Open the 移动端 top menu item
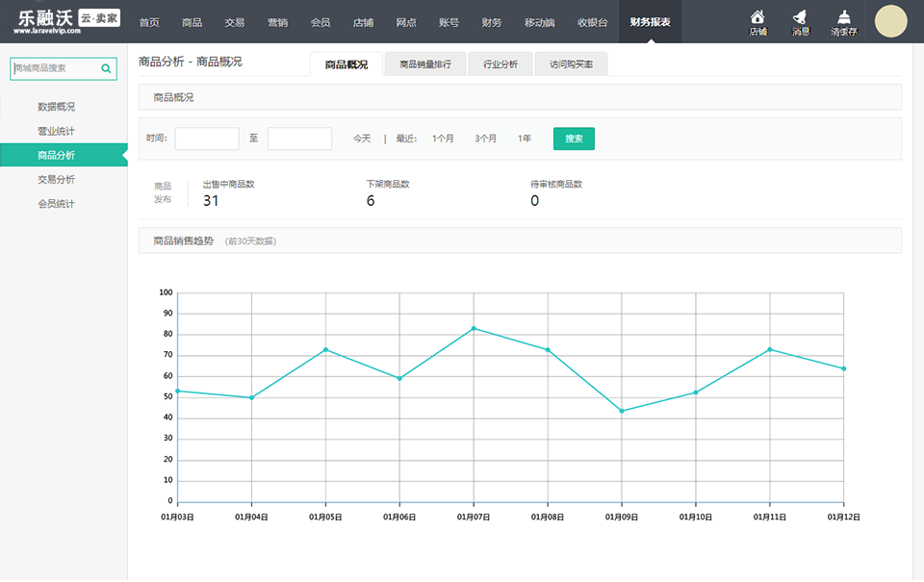 (x=540, y=22)
